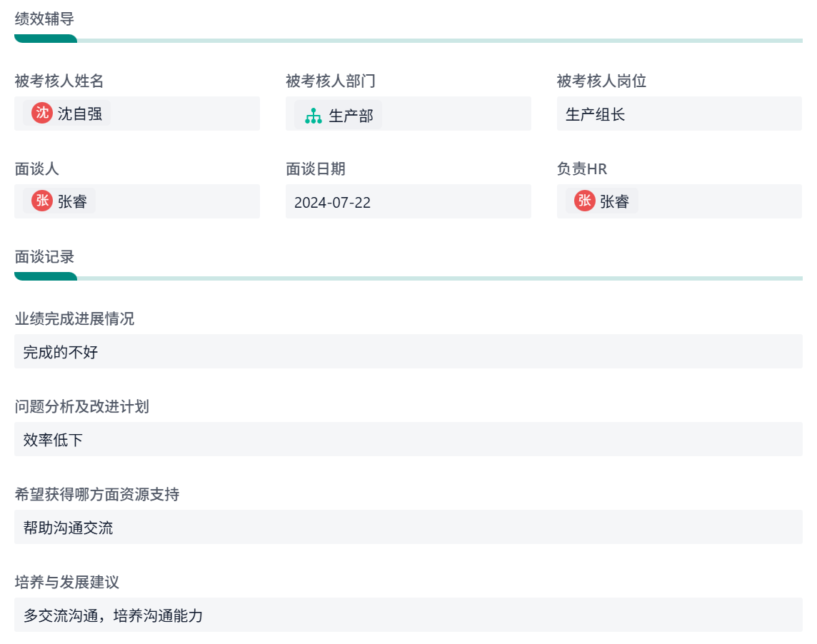Click the 张 avatar under 负责HR
This screenshot has height=644, width=817.
coord(585,201)
